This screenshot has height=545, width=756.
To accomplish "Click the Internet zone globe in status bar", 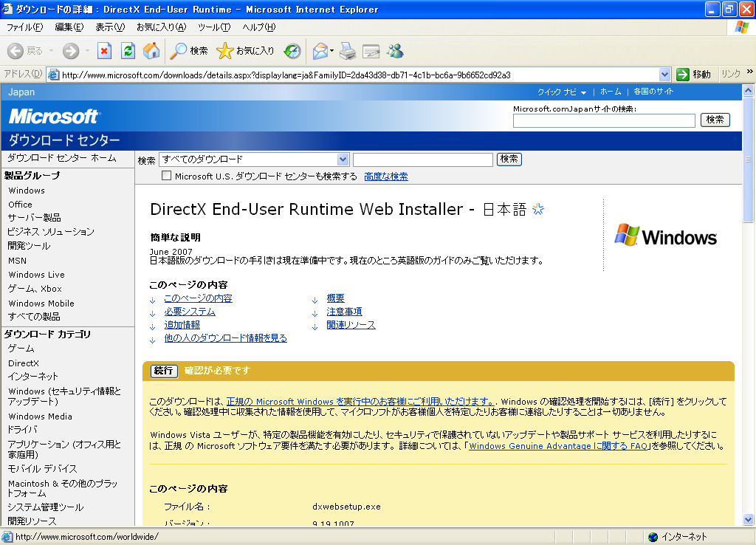I will pyautogui.click(x=653, y=537).
